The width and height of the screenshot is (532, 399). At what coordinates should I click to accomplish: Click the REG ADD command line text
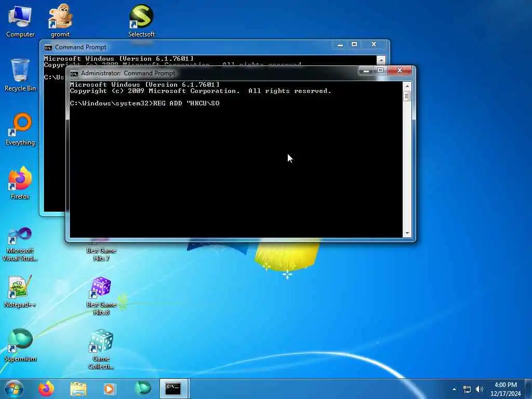[x=144, y=103]
